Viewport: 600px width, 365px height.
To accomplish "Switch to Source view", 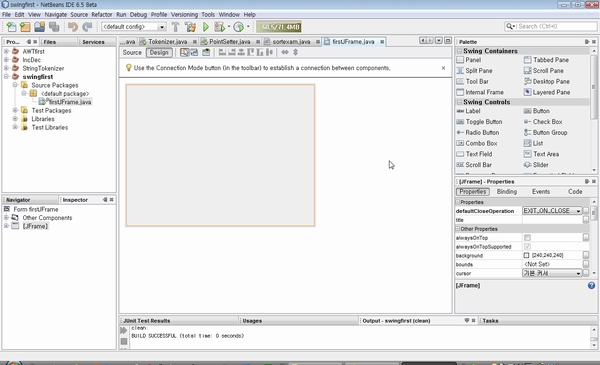I will (132, 52).
